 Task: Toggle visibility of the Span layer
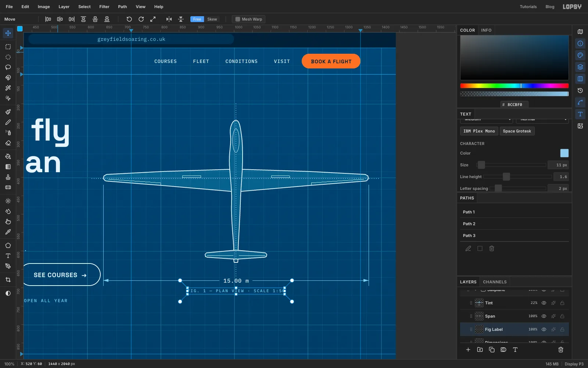tap(544, 316)
